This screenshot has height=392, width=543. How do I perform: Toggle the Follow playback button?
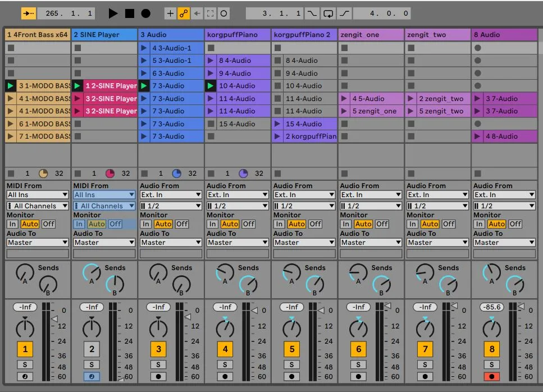pos(29,13)
